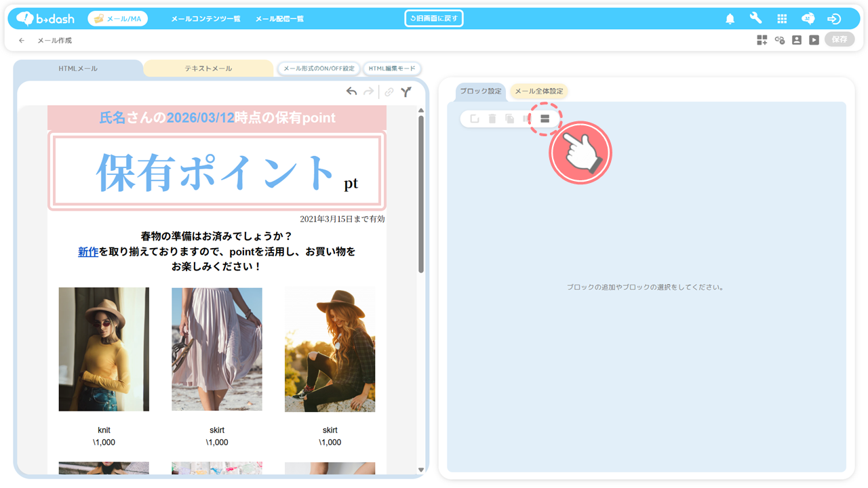Screen dimensions: 868x488
Task: Click the branch split arrow icon
Action: click(406, 92)
